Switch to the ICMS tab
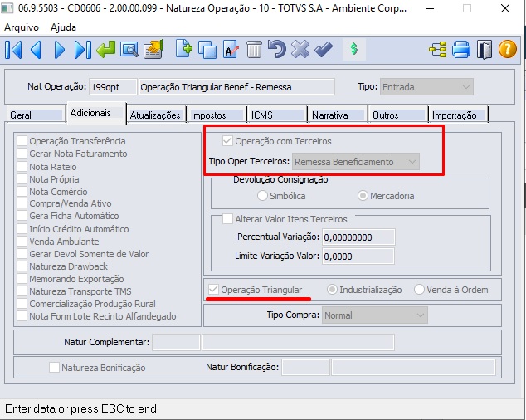This screenshot has height=420, width=526. click(x=277, y=115)
